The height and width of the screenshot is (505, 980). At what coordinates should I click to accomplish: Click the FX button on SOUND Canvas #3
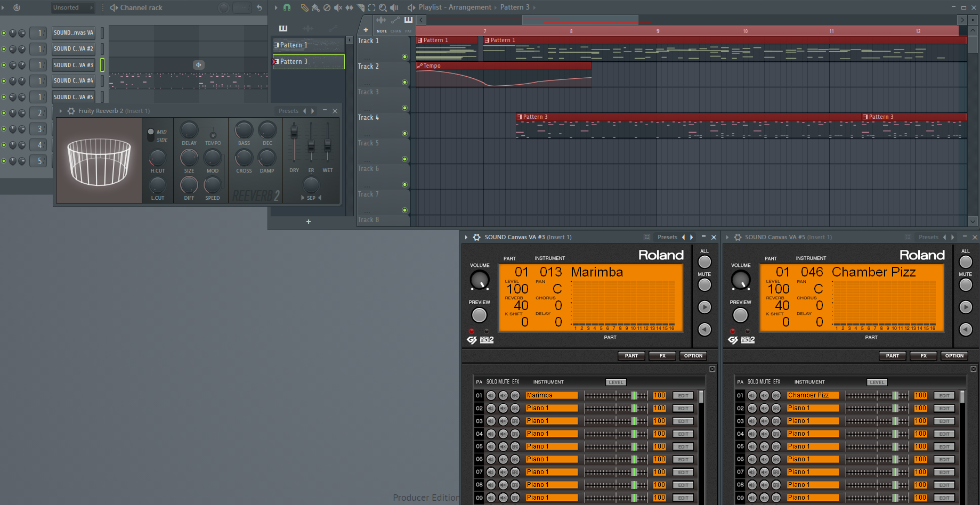(662, 356)
